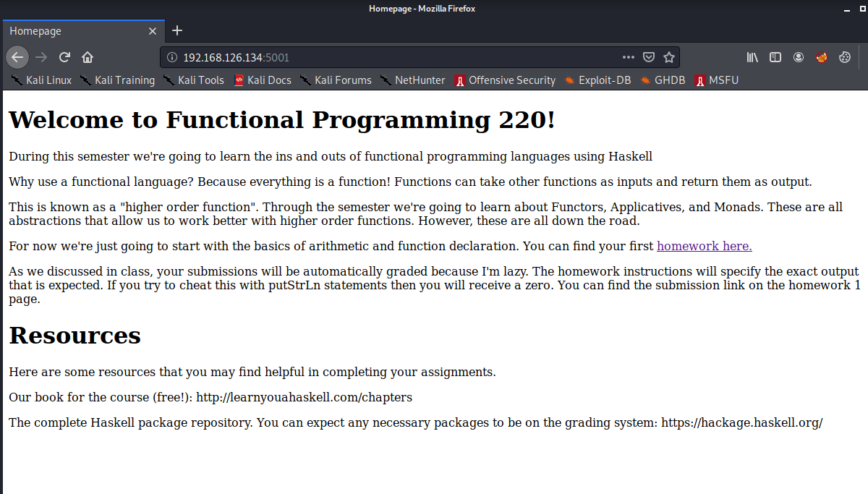Toggle the FoxyProxy extension icon
Image resolution: width=868 pixels, height=494 pixels.
click(822, 57)
